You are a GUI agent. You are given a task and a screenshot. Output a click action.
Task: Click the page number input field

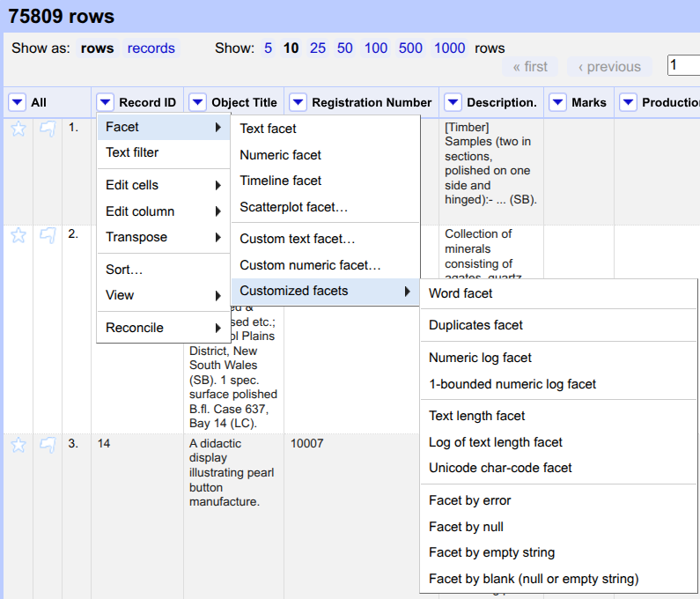pyautogui.click(x=683, y=65)
